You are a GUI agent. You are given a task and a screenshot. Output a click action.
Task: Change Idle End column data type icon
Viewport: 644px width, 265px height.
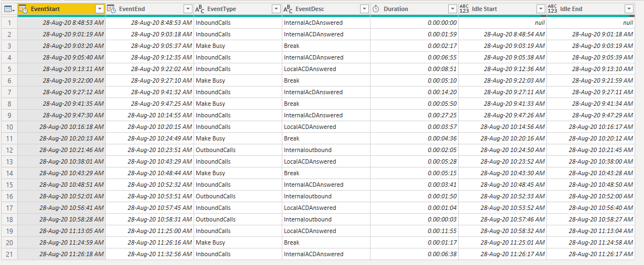pos(553,9)
